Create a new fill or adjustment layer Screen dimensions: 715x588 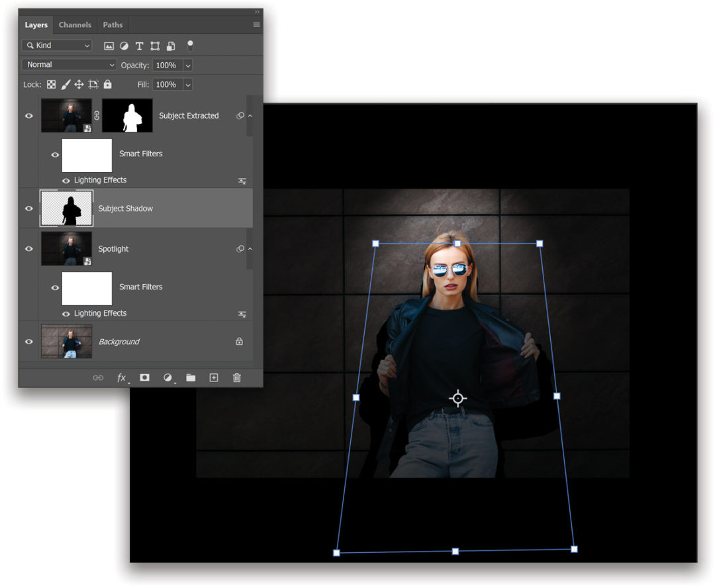coord(167,377)
